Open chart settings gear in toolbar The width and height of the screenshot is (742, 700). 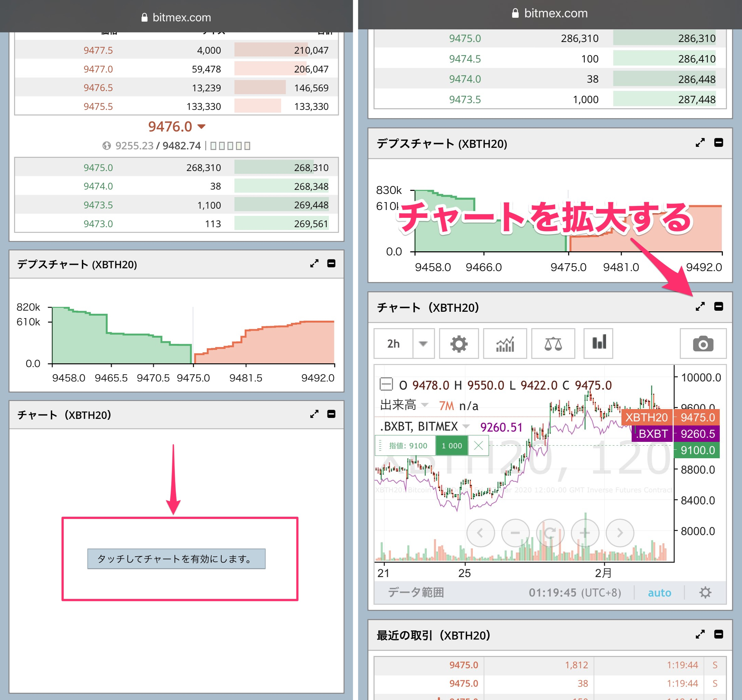pos(458,344)
